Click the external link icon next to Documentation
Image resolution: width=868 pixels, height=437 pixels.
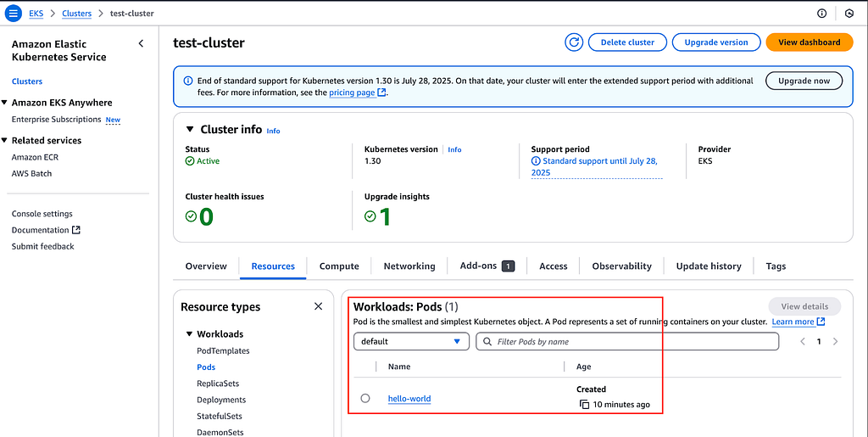point(75,230)
